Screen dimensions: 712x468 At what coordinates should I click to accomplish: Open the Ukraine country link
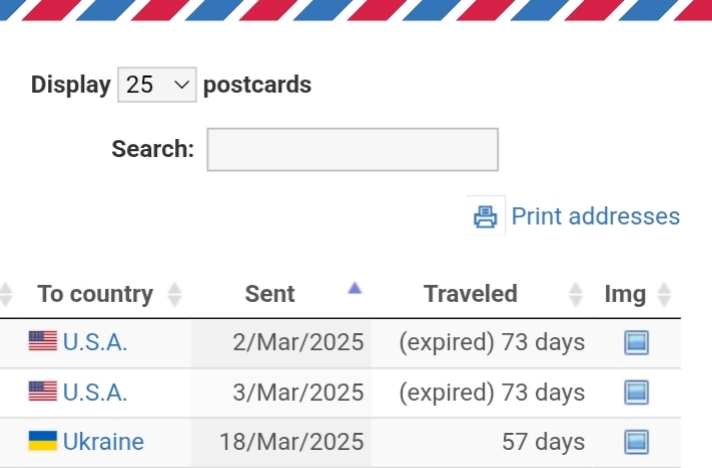(103, 442)
